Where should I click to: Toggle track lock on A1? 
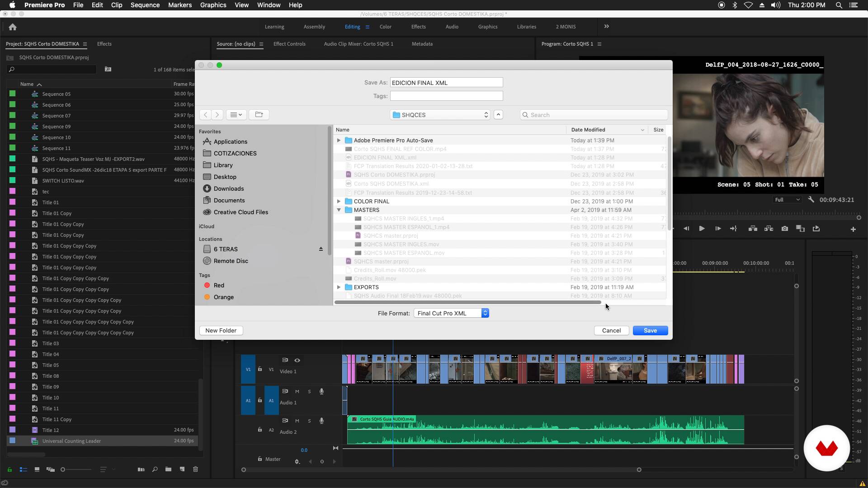[x=260, y=400]
